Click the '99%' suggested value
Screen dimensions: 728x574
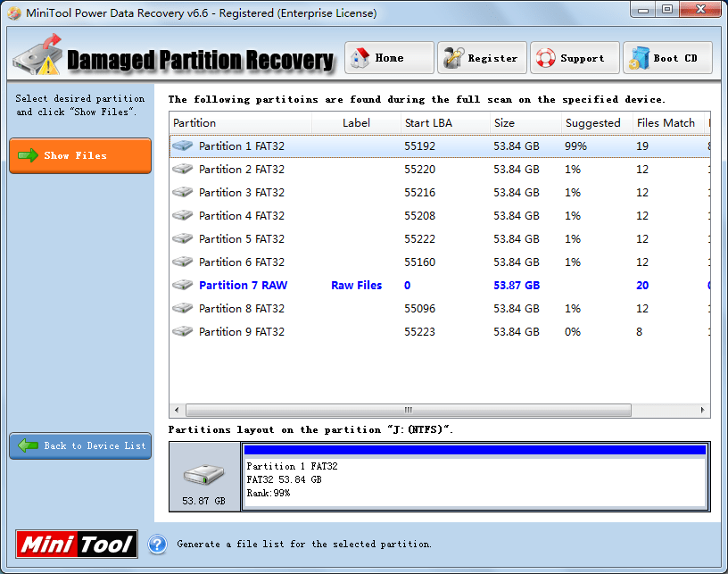(x=575, y=146)
